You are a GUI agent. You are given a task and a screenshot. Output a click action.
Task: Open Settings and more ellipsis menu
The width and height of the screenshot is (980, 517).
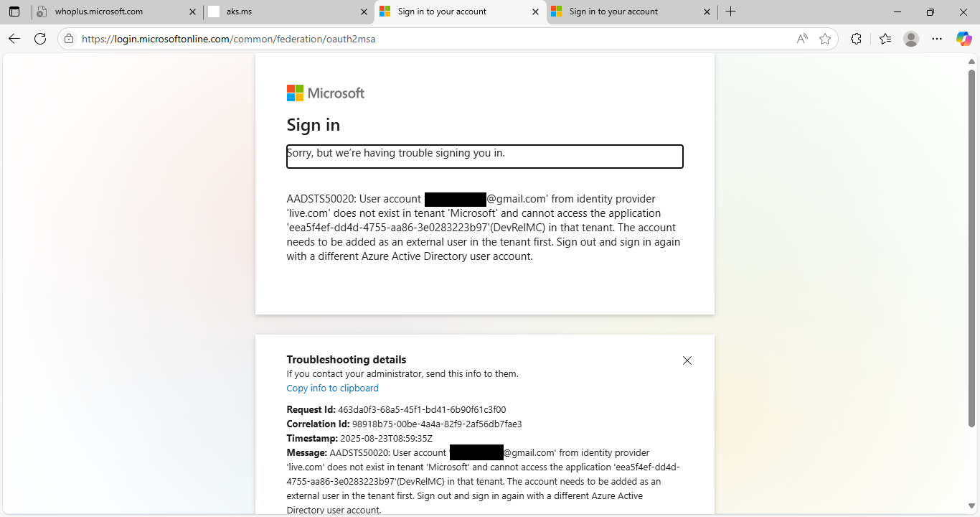(x=937, y=39)
